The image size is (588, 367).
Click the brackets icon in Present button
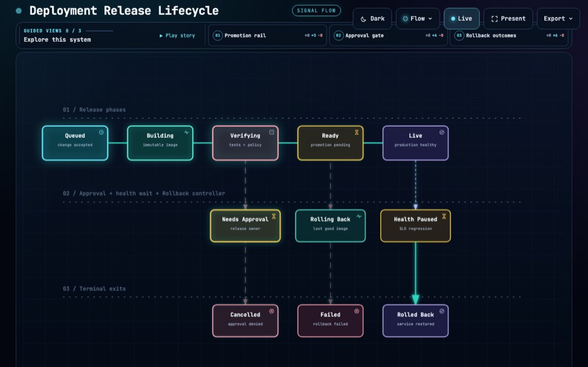pyautogui.click(x=495, y=19)
